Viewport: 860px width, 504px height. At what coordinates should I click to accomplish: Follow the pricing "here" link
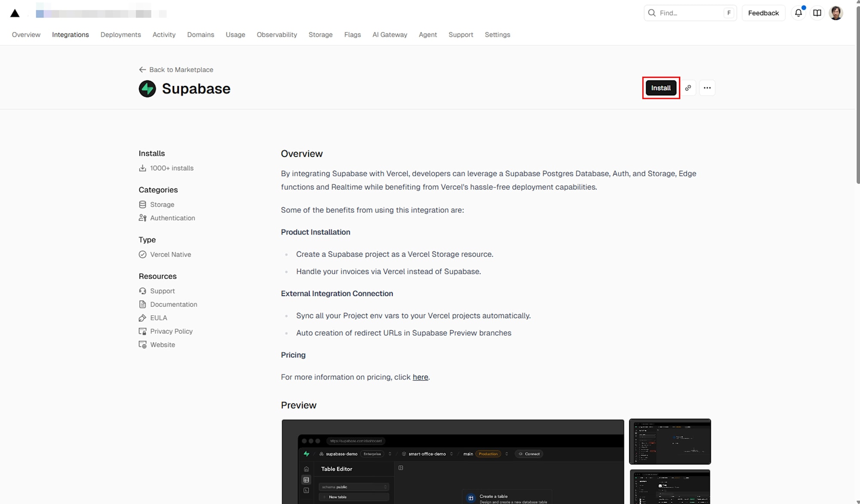coord(420,377)
